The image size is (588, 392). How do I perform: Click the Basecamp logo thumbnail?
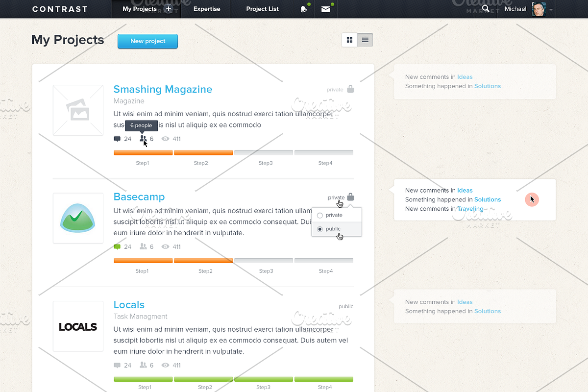[78, 218]
